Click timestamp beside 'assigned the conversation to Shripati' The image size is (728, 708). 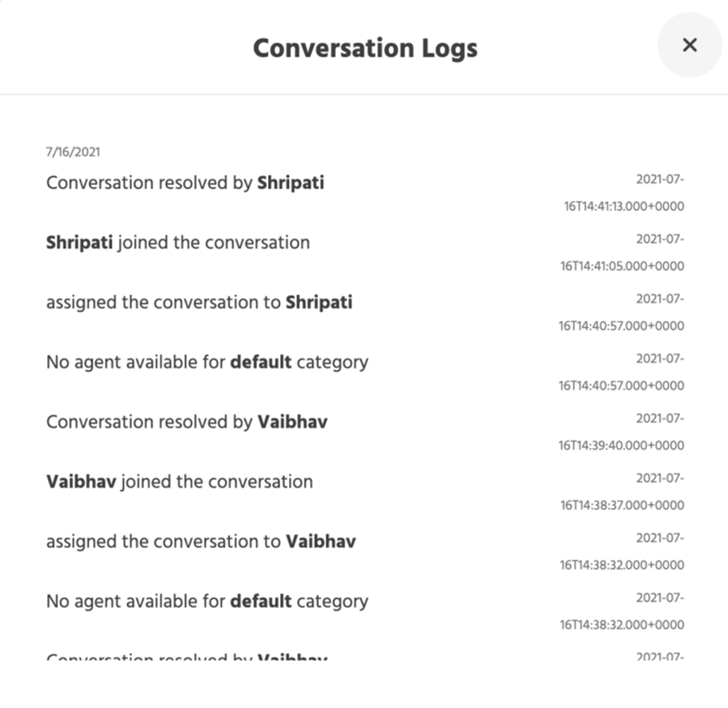click(x=621, y=326)
